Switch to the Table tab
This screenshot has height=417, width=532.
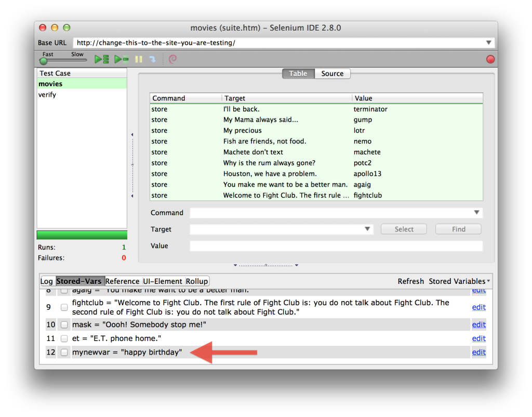click(298, 74)
